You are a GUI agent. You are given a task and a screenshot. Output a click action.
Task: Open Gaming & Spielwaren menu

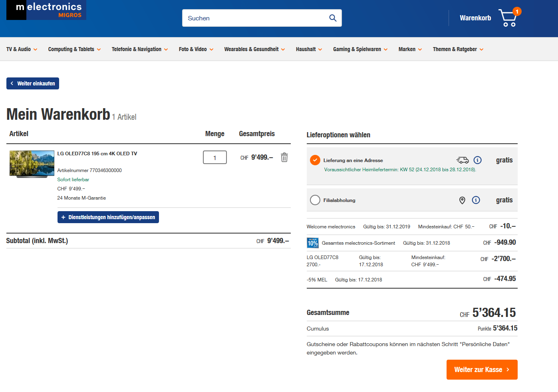click(x=360, y=49)
